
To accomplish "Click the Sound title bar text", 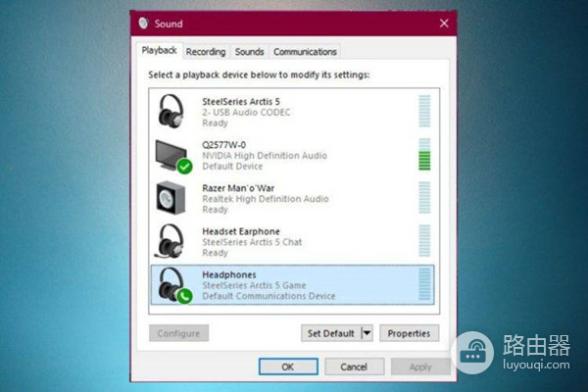I will coord(169,24).
